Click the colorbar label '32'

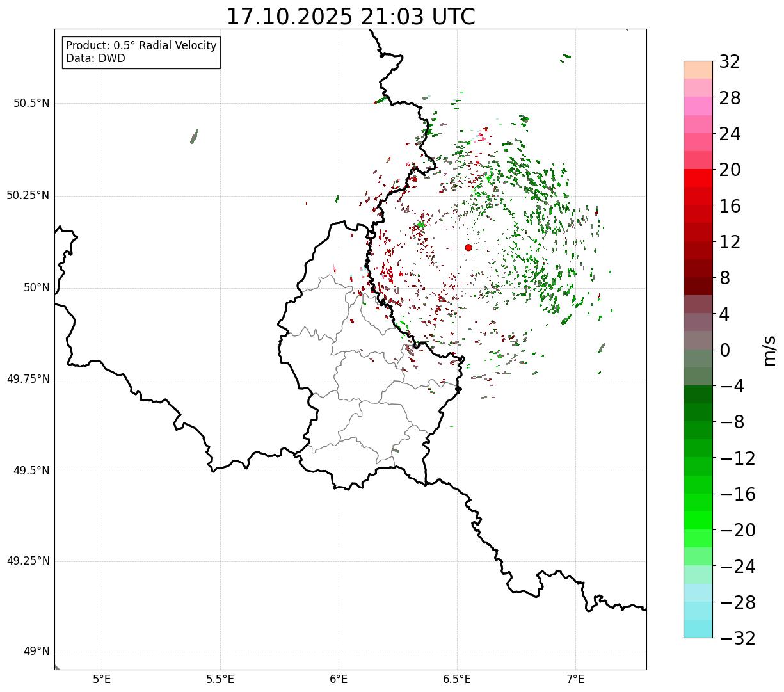point(730,62)
